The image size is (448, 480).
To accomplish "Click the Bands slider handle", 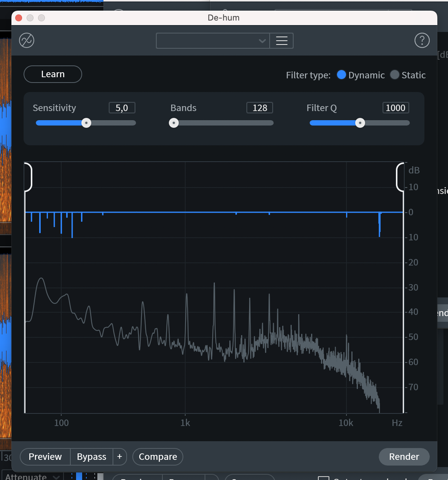I will (x=174, y=123).
